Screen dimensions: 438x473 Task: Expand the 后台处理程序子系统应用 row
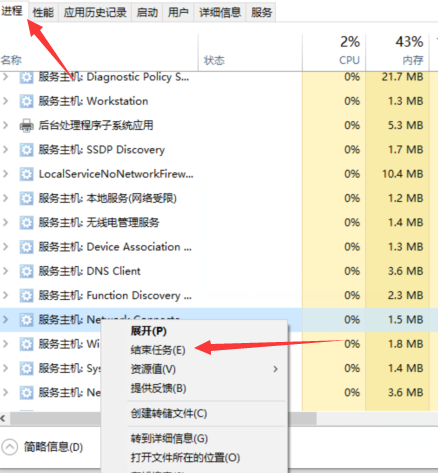(x=5, y=125)
